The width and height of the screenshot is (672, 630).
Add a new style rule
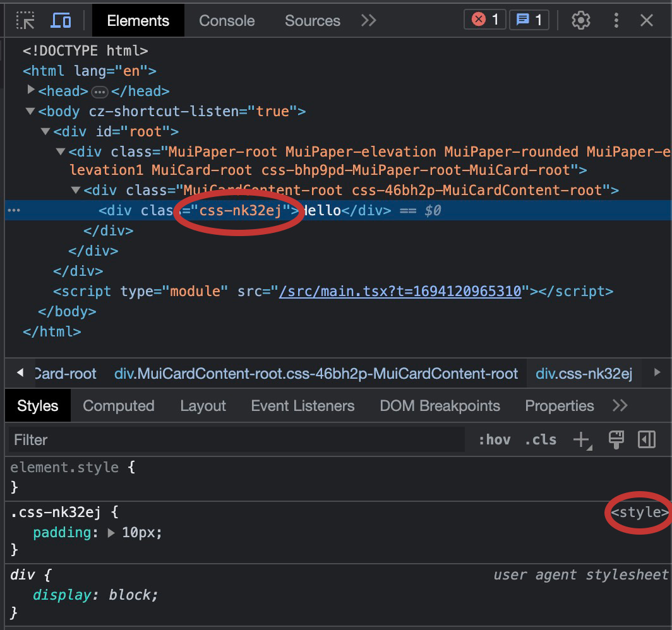click(x=583, y=440)
